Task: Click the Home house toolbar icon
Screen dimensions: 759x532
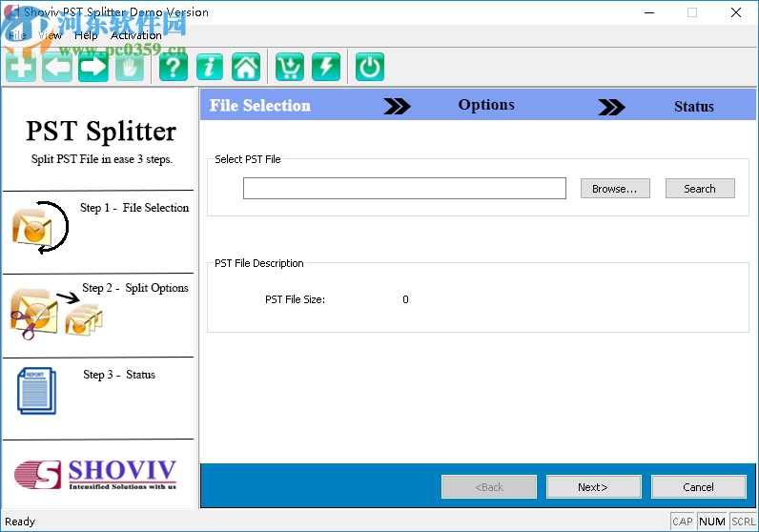Action: pos(246,67)
